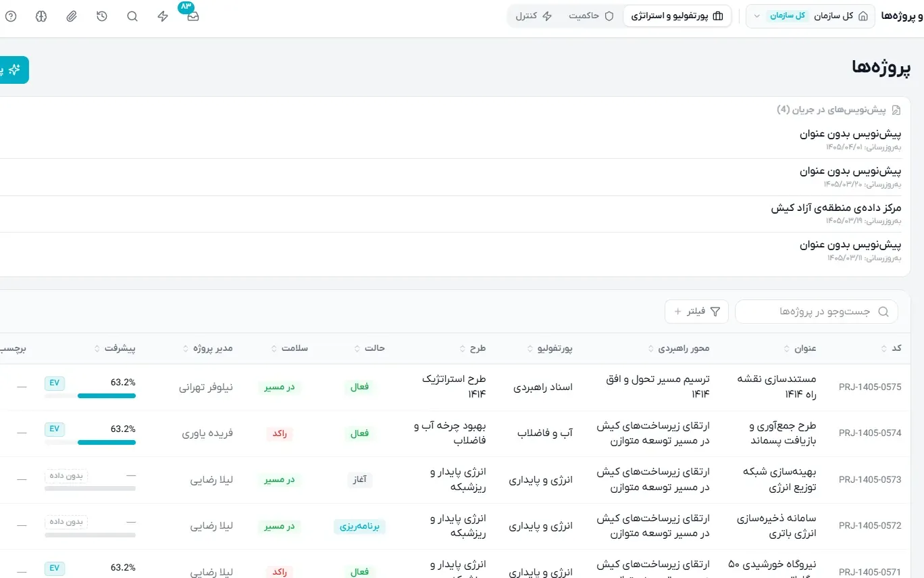Click the آغاز status badge
924x578 pixels.
click(x=361, y=480)
